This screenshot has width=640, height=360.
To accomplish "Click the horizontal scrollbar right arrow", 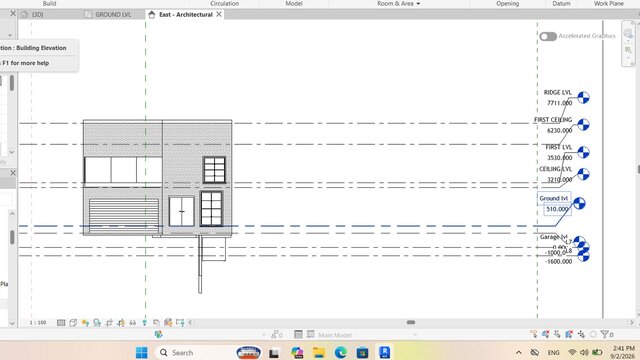I will click(x=632, y=322).
